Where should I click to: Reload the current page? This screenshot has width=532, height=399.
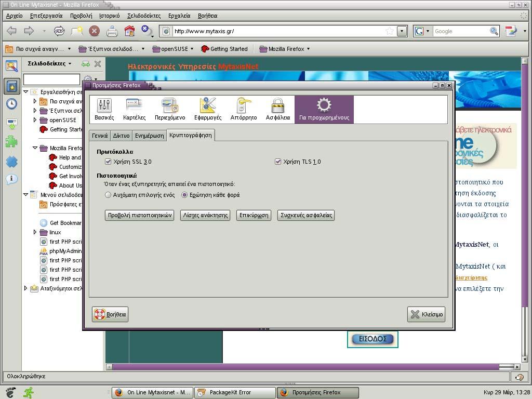[59, 31]
